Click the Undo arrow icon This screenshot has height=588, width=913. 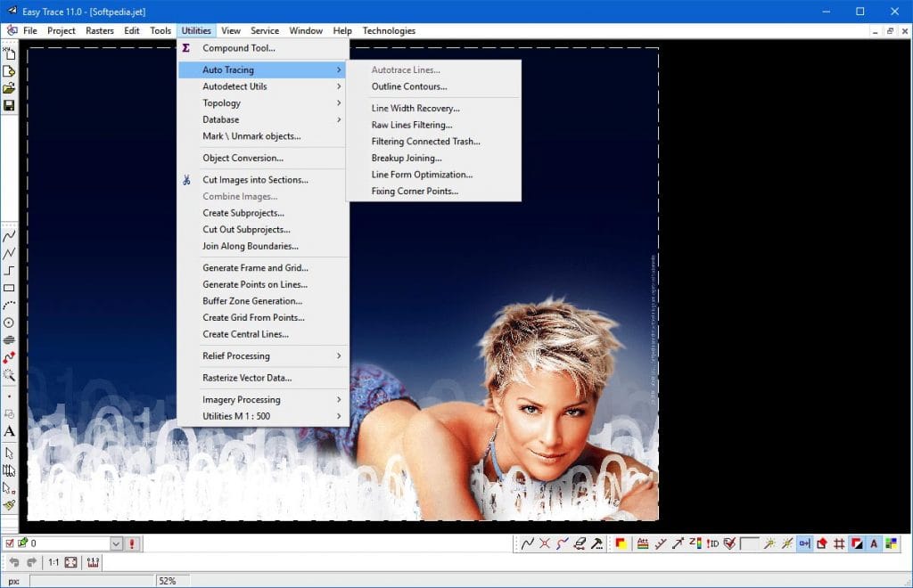(x=14, y=562)
